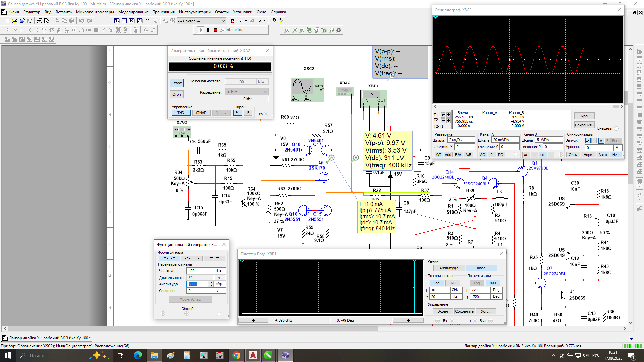Switch Bode plotter to Амплитуда mode
644x362 pixels.
click(x=448, y=268)
